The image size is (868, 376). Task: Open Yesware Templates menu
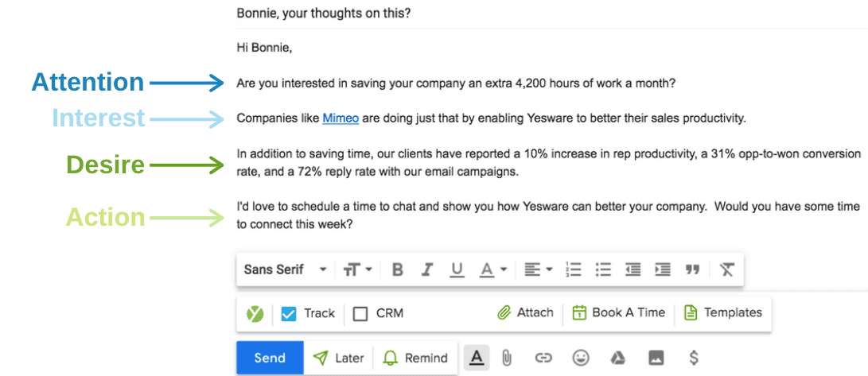(722, 313)
